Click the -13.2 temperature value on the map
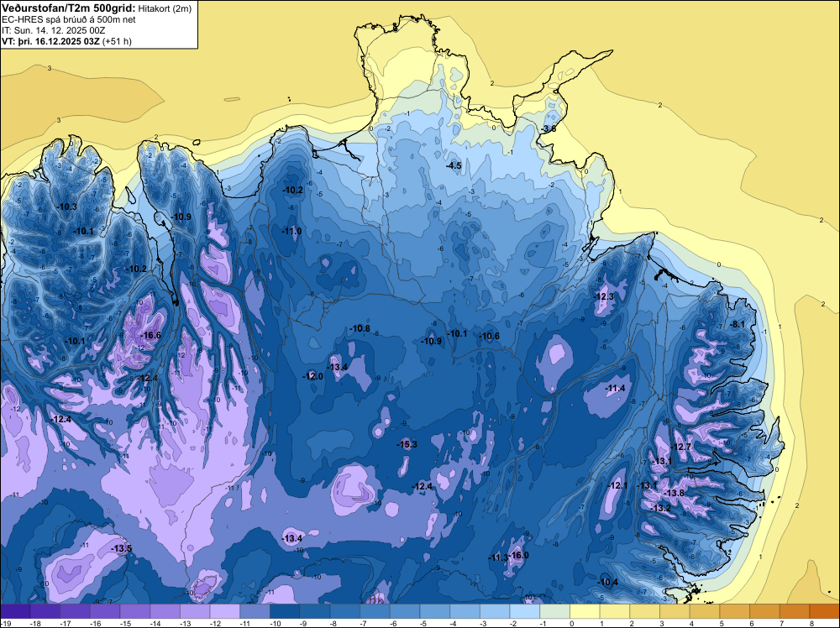Screen dimensions: 840x628 [x=660, y=509]
